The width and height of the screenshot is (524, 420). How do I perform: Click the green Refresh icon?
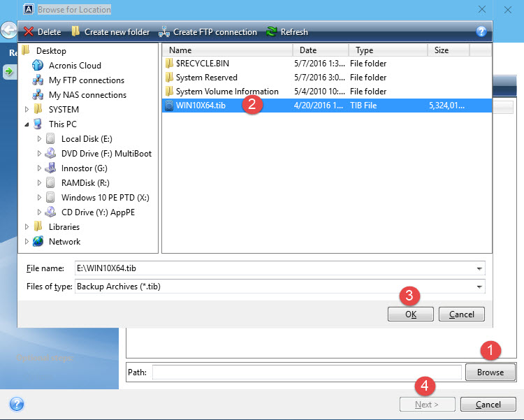(272, 31)
